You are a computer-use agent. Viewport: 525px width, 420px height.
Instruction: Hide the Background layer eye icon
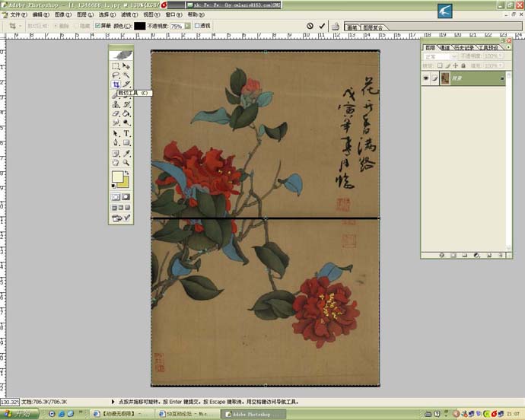tap(425, 78)
